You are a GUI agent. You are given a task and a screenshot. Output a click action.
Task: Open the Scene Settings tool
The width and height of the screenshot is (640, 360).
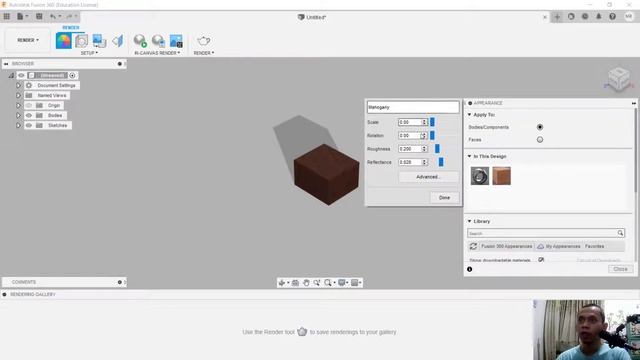81,41
